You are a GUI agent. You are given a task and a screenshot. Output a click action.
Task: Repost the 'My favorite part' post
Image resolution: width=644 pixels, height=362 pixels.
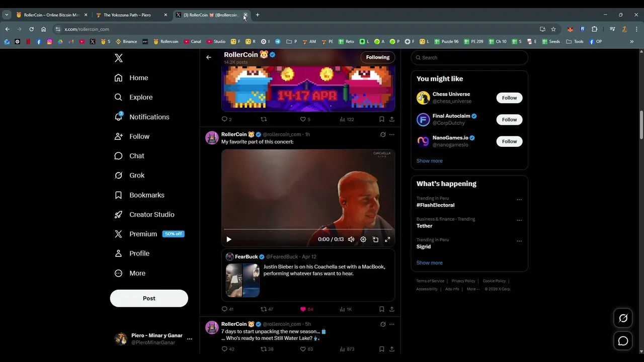pos(267,309)
